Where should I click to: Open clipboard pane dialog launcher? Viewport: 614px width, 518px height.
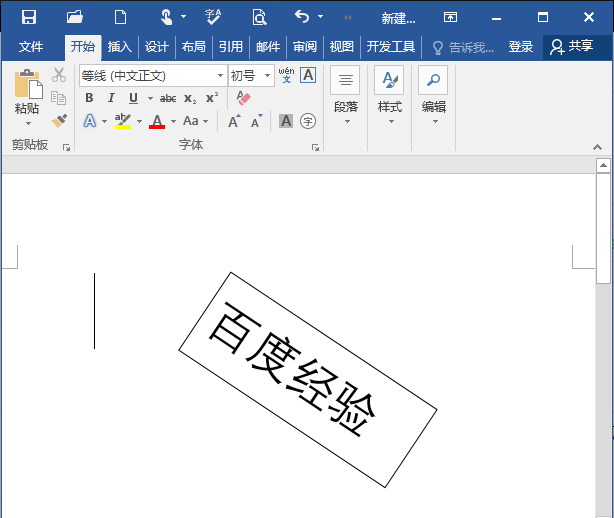[x=67, y=147]
